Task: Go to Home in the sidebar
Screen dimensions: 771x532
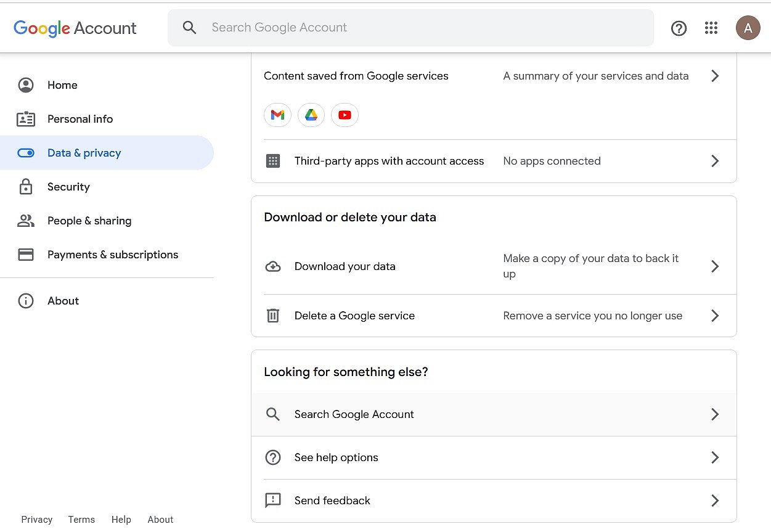Action: pyautogui.click(x=107, y=85)
